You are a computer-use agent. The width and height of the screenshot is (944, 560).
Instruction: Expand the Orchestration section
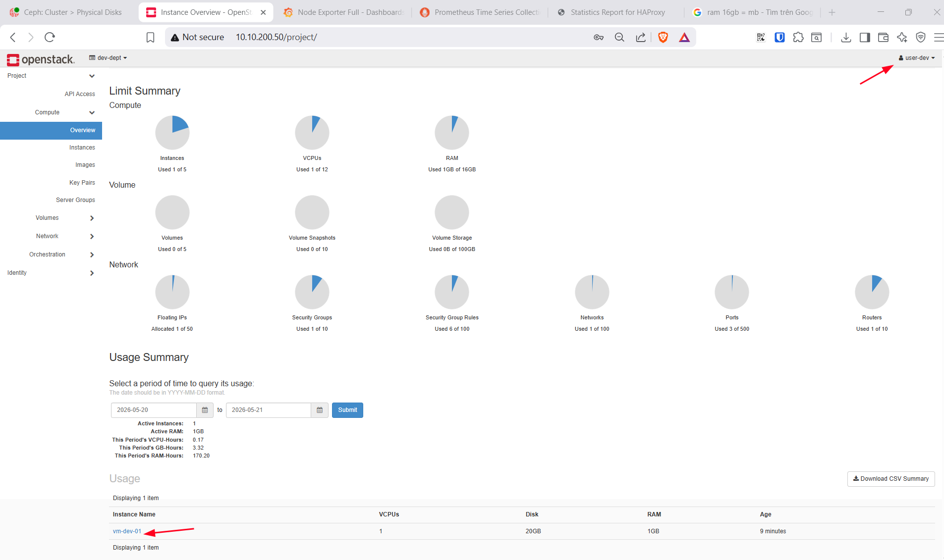click(51, 255)
